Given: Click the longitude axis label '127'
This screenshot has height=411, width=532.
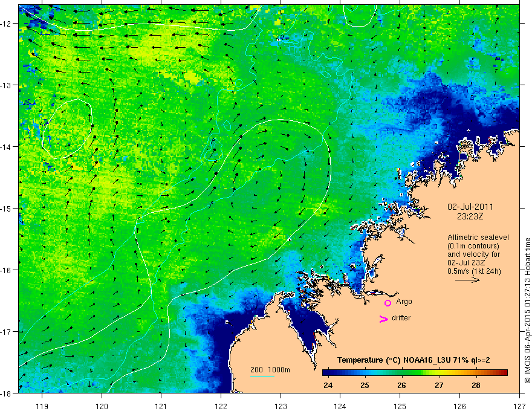Looking at the screenshot, I should pyautogui.click(x=519, y=406).
